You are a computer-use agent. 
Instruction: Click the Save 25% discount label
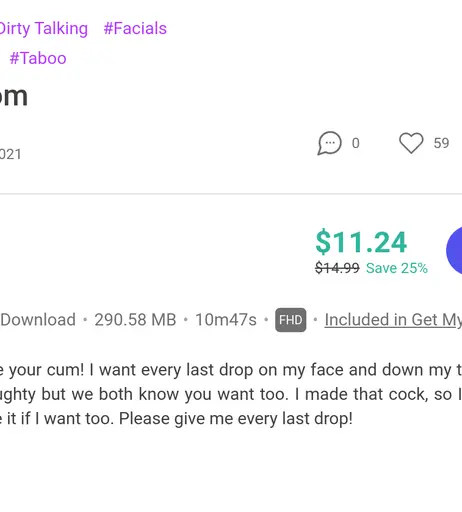[x=397, y=268]
